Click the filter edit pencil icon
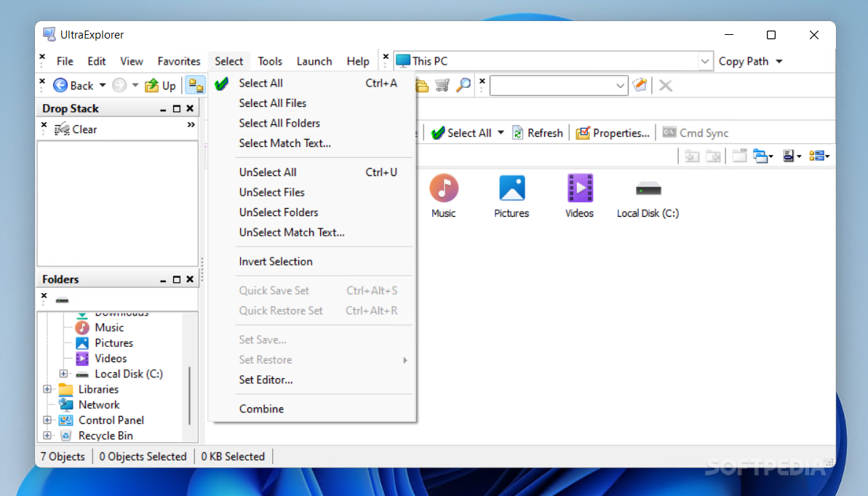The image size is (868, 496). [640, 85]
